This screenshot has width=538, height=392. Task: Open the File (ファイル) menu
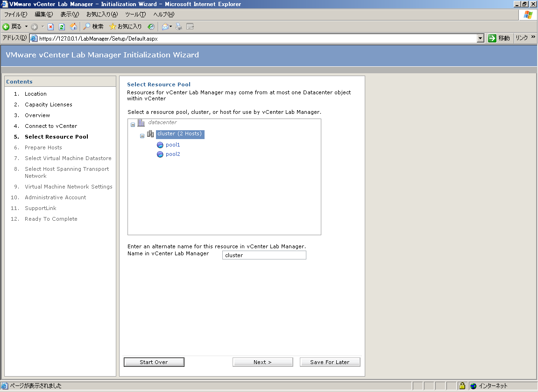pyautogui.click(x=15, y=14)
